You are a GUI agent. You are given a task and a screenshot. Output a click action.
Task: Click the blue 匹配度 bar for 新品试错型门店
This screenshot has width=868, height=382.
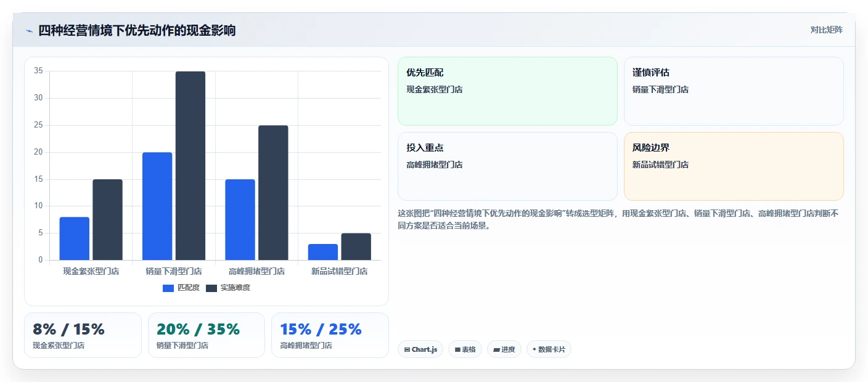tap(323, 252)
